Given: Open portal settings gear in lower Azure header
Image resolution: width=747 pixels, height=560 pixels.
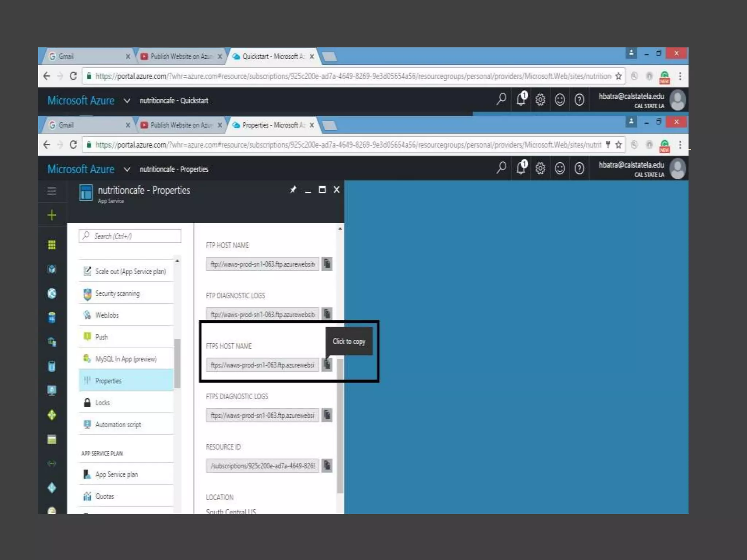Looking at the screenshot, I should (x=540, y=168).
